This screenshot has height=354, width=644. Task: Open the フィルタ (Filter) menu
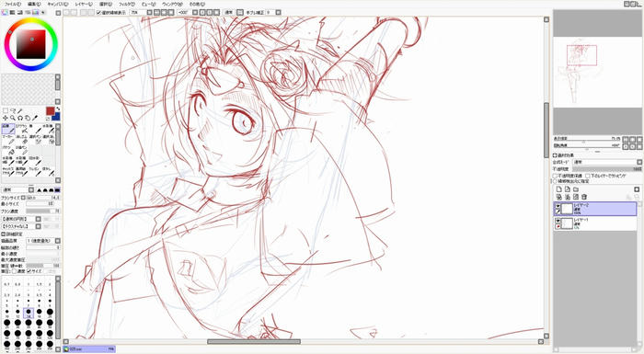(x=127, y=4)
